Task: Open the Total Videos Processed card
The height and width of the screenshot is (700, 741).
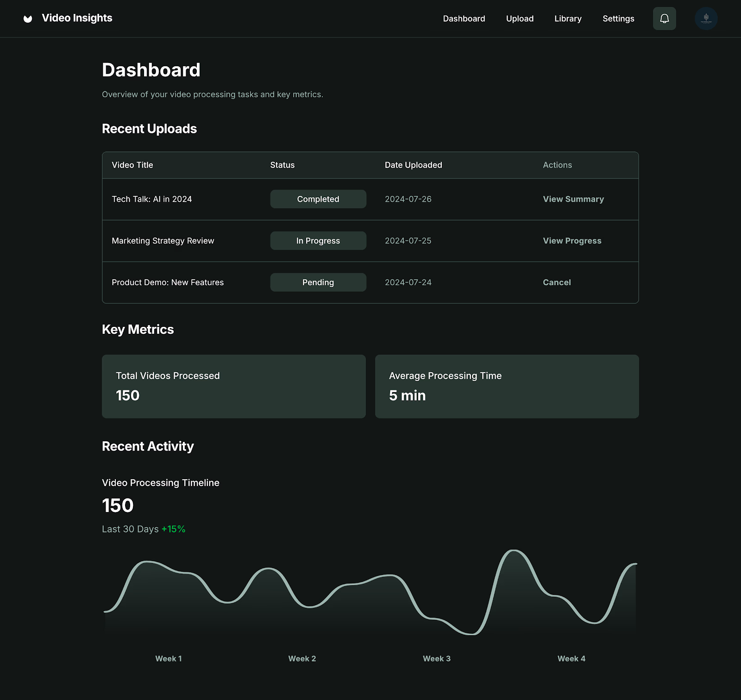Action: 233,386
